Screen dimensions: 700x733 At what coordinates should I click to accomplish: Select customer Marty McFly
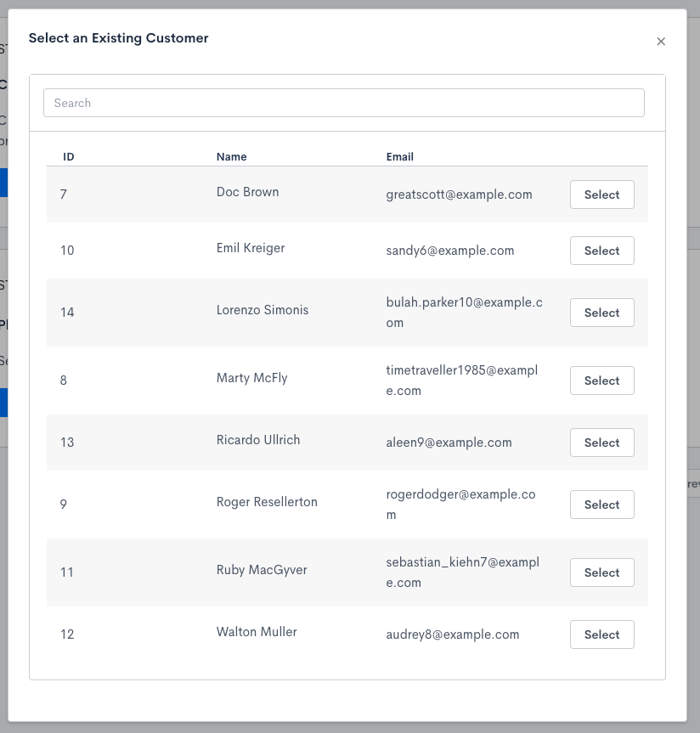click(x=601, y=381)
